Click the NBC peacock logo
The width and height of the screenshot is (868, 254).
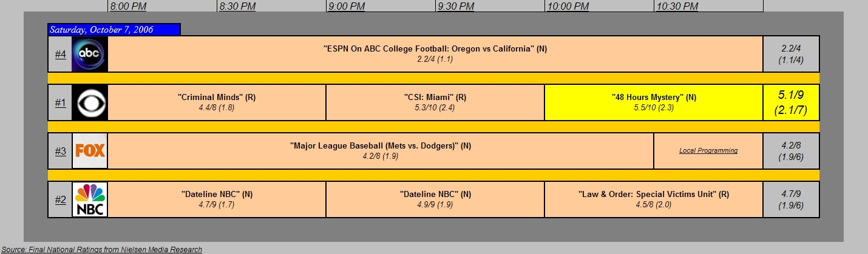pos(90,199)
